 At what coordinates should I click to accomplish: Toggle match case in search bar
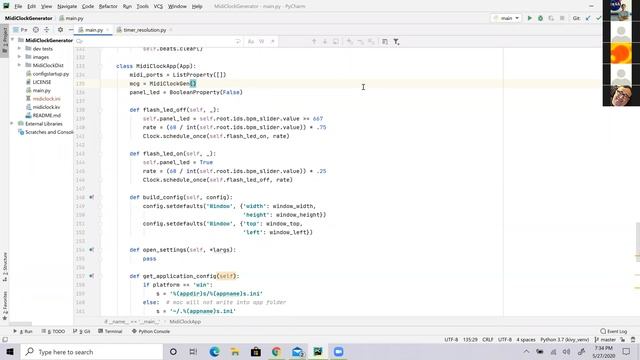(x=251, y=42)
